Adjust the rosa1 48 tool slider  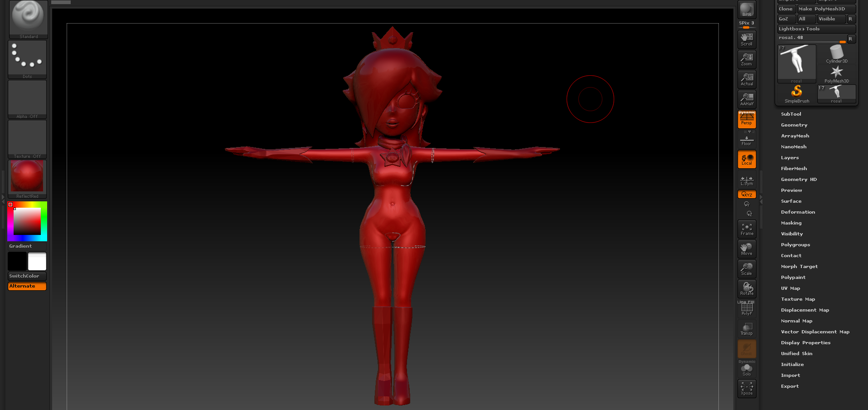point(812,39)
